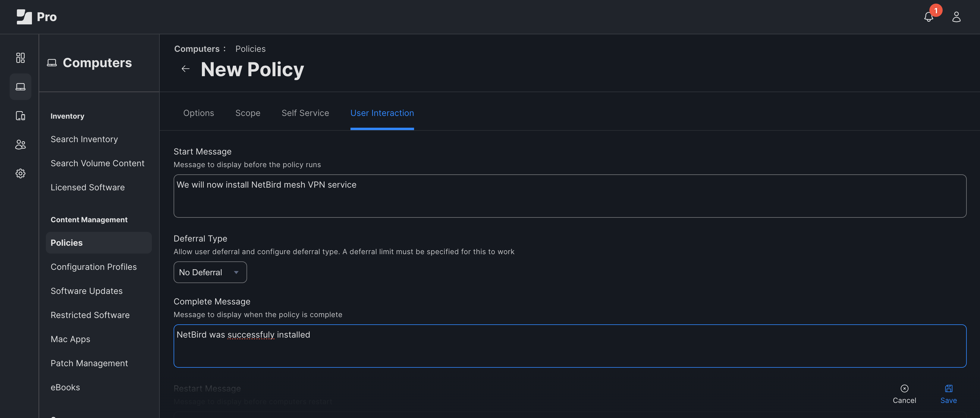
Task: Open the Settings gear in the sidebar
Action: [20, 173]
